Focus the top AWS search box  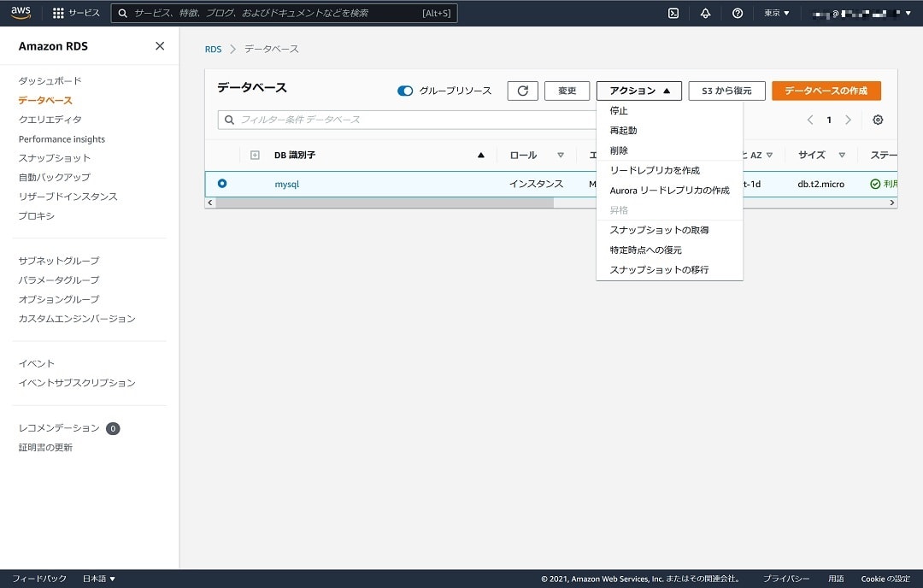point(284,13)
